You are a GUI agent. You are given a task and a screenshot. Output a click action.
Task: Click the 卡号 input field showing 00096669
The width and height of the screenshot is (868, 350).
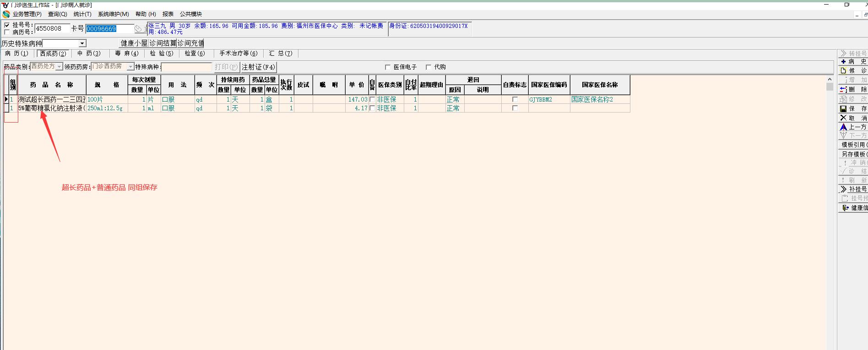click(x=109, y=29)
